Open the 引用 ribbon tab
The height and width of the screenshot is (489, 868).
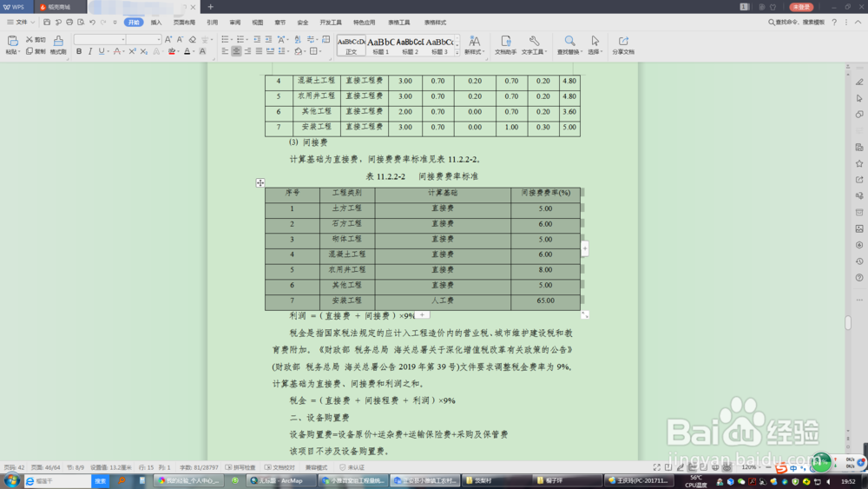[x=212, y=23]
